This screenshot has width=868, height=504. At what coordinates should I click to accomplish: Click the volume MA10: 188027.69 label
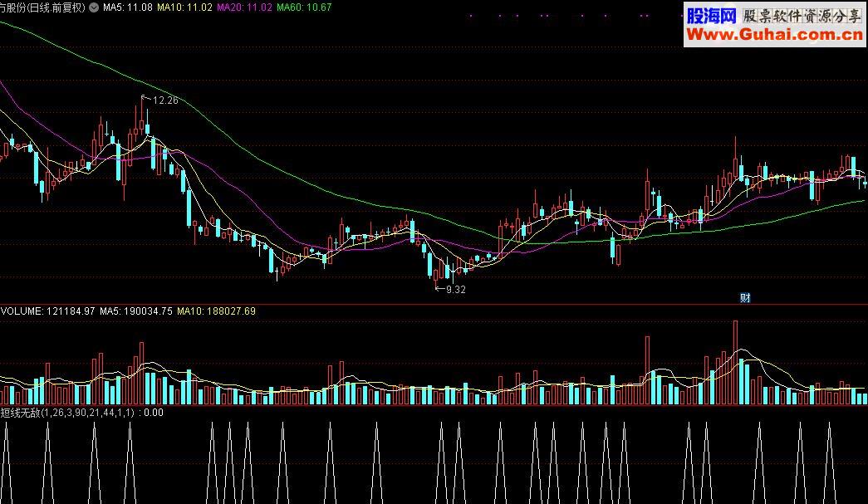click(x=217, y=311)
